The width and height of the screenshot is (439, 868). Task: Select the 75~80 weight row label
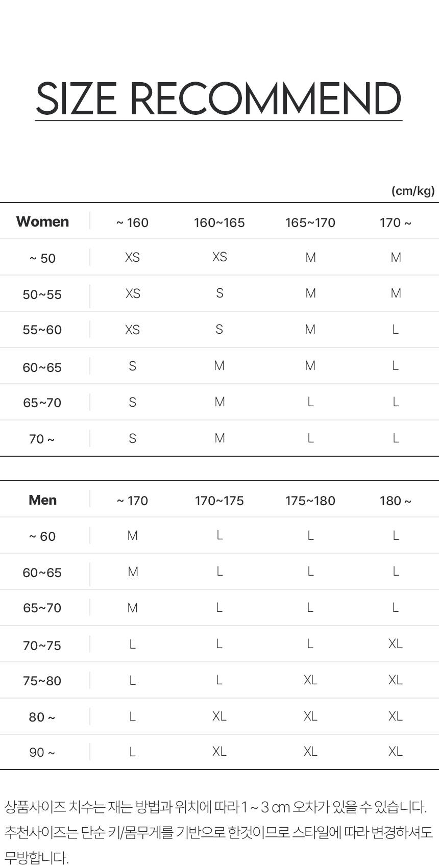click(42, 681)
